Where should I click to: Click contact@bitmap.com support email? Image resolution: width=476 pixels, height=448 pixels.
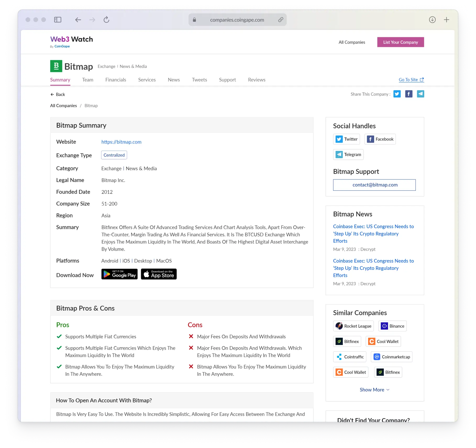click(x=374, y=185)
